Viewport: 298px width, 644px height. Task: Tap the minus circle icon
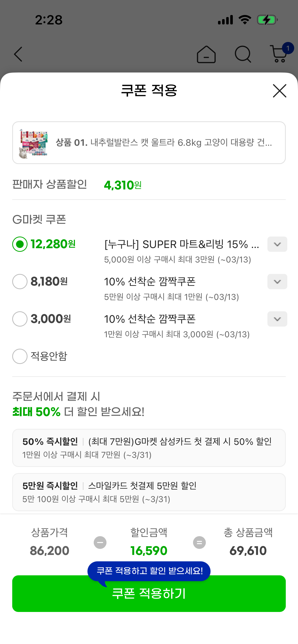click(100, 543)
